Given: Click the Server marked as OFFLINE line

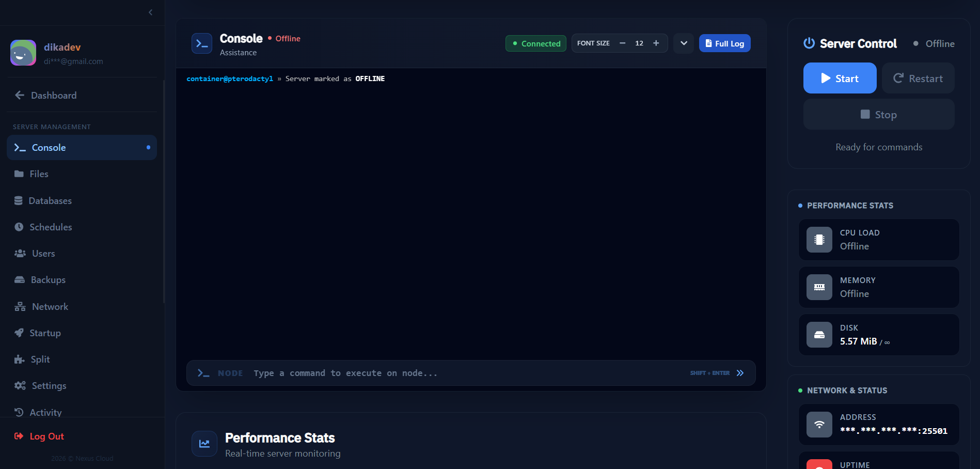Looking at the screenshot, I should pos(286,79).
